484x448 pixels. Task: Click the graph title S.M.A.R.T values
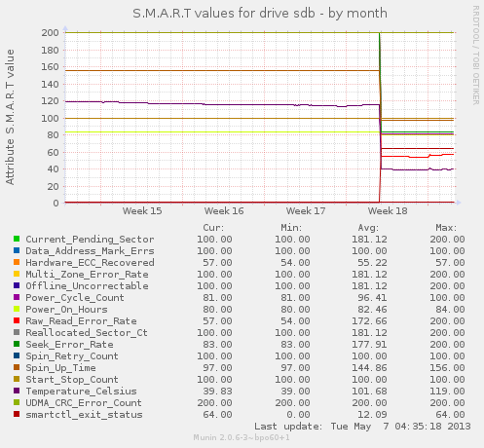260,14
